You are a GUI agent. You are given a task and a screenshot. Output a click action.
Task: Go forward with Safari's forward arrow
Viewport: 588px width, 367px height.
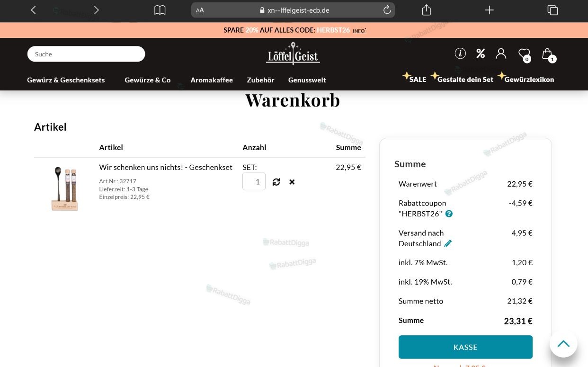pyautogui.click(x=96, y=10)
